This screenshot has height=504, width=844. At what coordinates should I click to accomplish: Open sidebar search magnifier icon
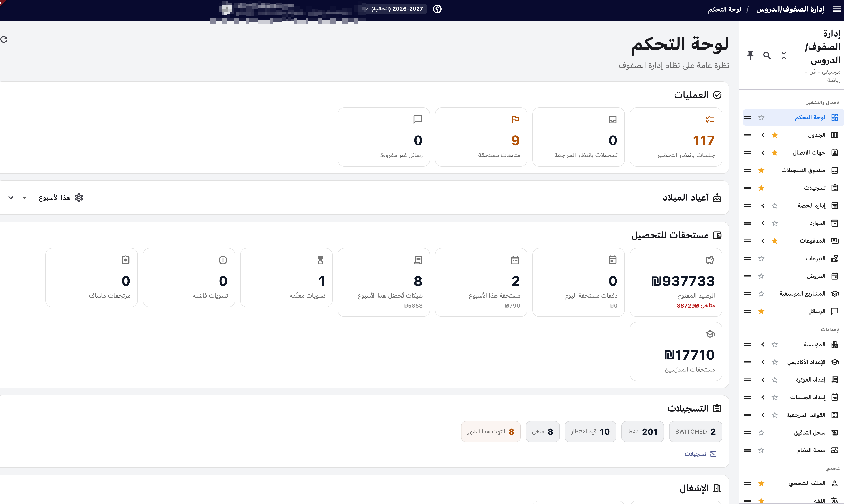(x=767, y=55)
